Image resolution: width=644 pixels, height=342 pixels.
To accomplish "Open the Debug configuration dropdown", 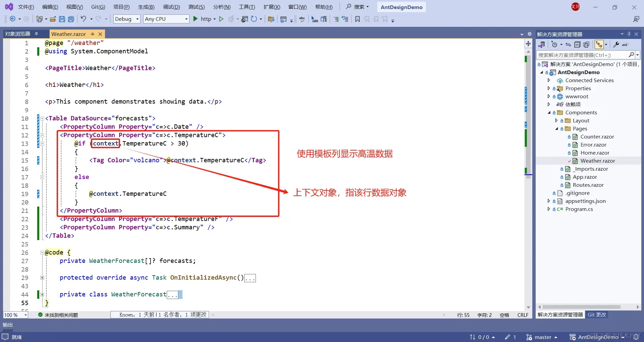I will 127,19.
